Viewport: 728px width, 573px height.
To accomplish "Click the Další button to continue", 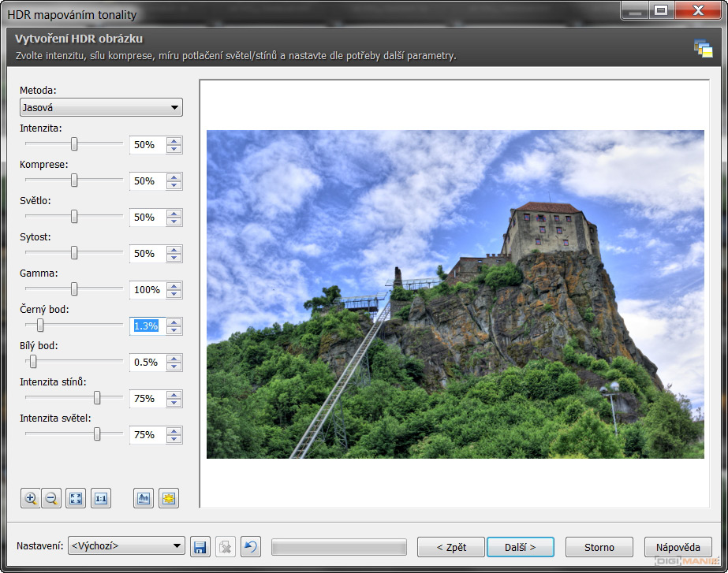I will [x=520, y=547].
